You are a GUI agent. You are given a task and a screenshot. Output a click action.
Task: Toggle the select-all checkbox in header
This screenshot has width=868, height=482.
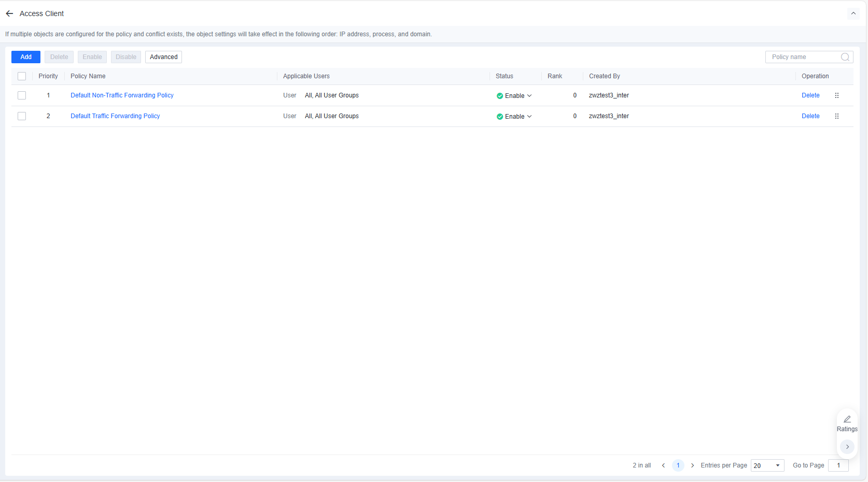(x=22, y=76)
